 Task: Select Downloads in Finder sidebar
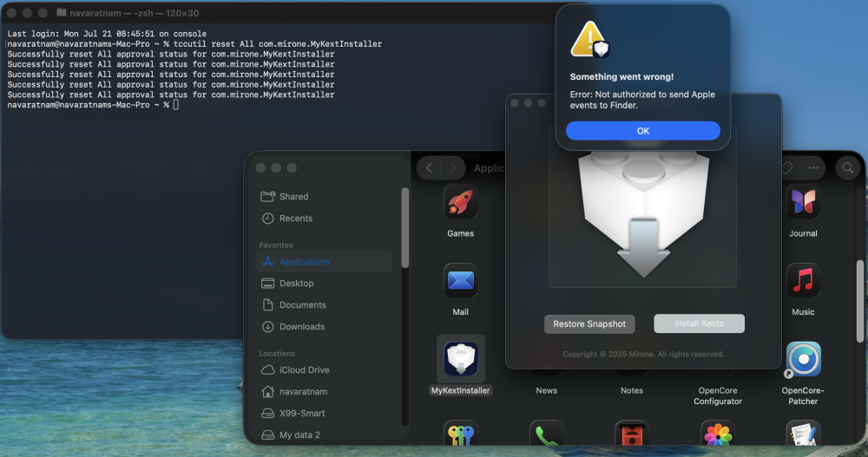(324, 326)
